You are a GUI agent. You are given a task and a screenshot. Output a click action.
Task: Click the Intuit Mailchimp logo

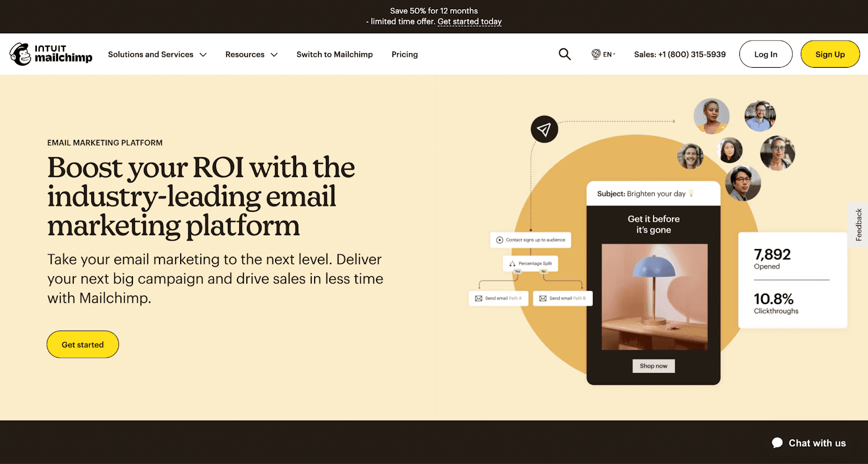51,54
